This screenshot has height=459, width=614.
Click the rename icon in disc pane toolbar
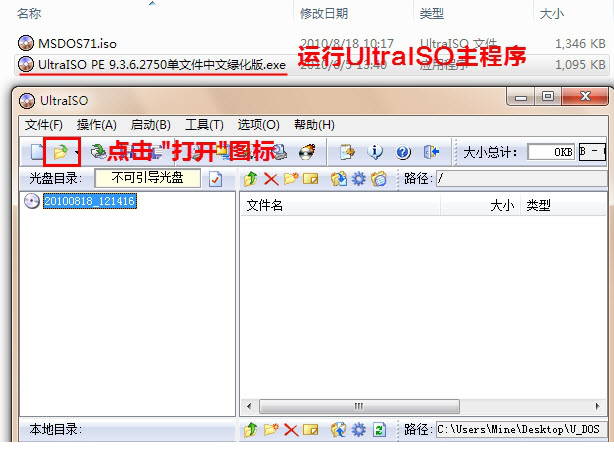pos(311,179)
